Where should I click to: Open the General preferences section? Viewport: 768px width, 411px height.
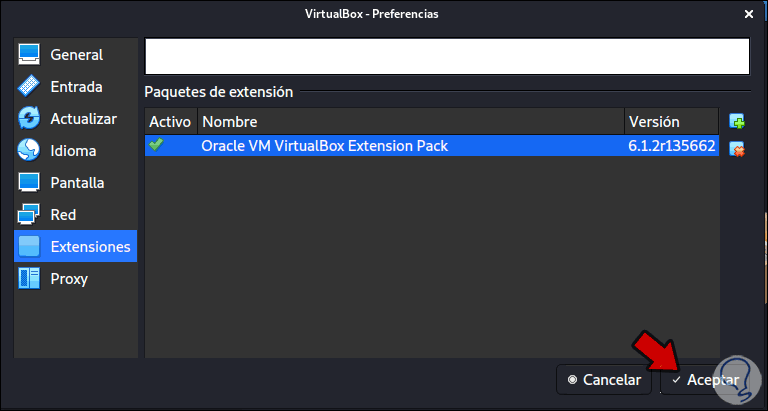(75, 54)
